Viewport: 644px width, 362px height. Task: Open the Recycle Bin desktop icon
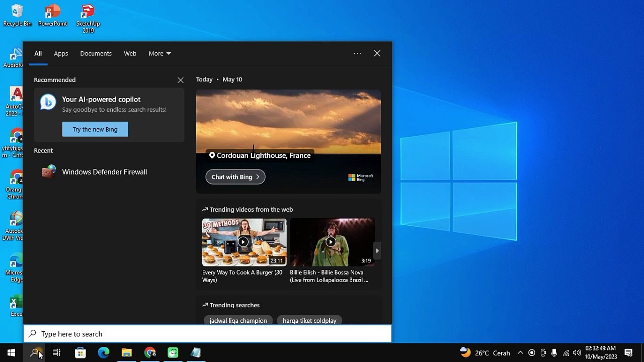tap(17, 15)
